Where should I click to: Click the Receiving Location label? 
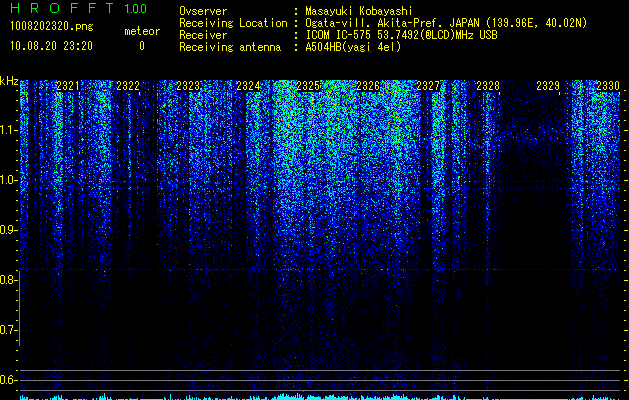pos(233,23)
